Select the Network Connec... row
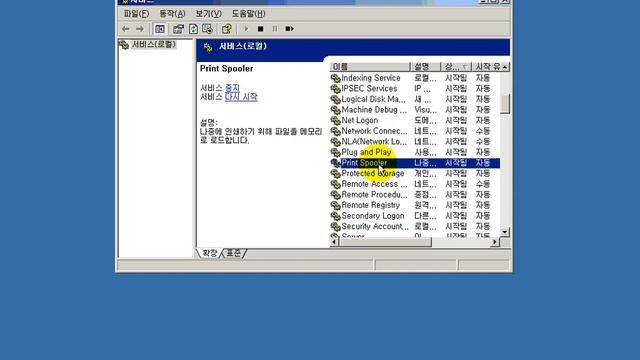Viewport: 640px width, 360px height. (x=415, y=131)
